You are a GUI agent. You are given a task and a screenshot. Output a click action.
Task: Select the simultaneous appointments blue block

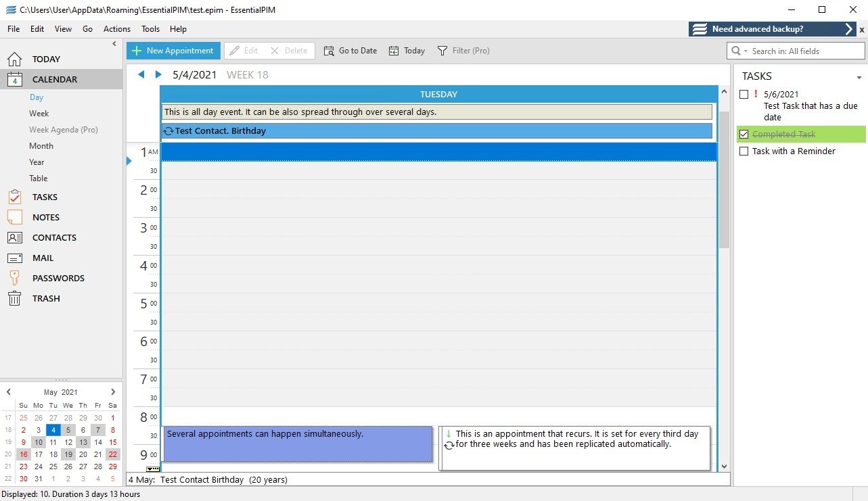[x=298, y=444]
